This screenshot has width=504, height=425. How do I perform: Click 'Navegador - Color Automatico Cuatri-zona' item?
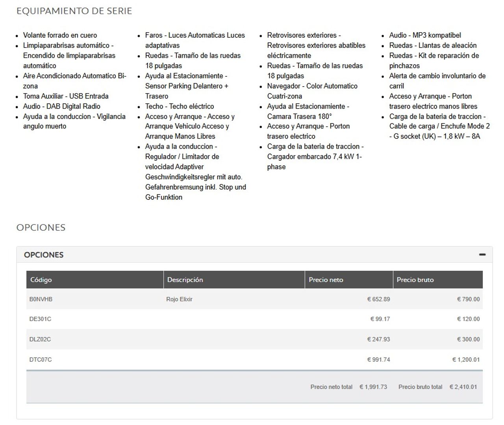coord(312,91)
